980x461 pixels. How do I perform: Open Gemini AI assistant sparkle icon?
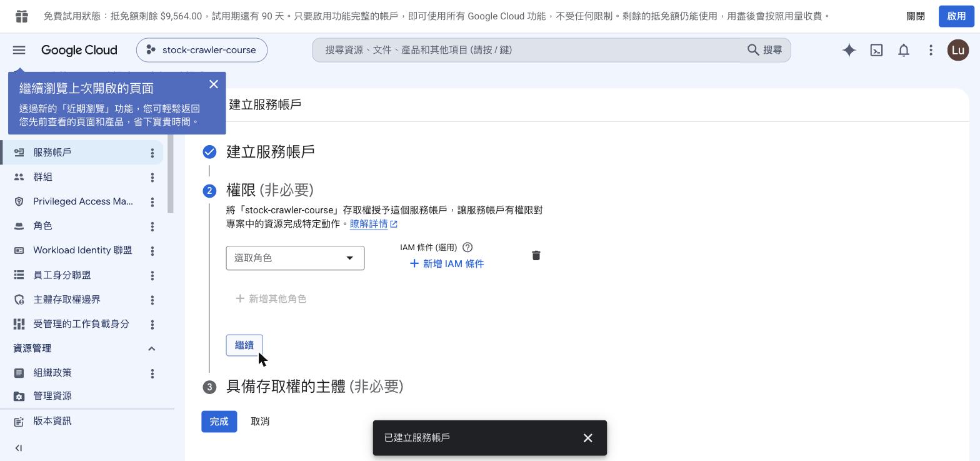pos(849,50)
